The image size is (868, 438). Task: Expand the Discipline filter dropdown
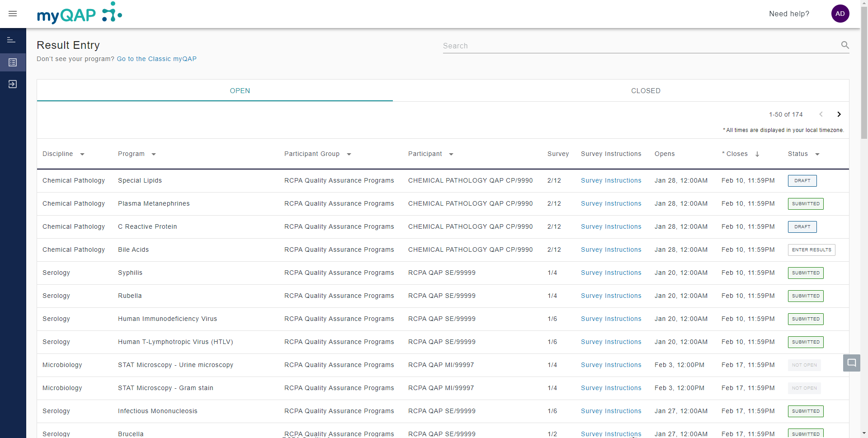coord(82,154)
